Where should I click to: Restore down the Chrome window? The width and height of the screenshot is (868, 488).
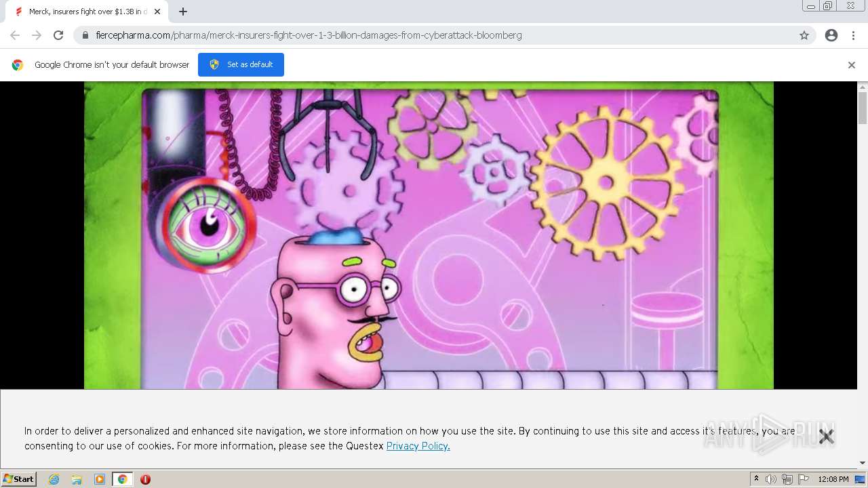coord(828,6)
